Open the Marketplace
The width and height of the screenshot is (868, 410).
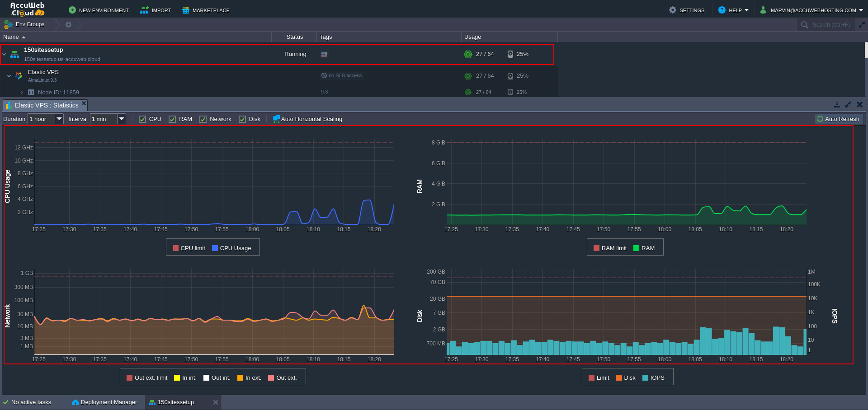[206, 10]
